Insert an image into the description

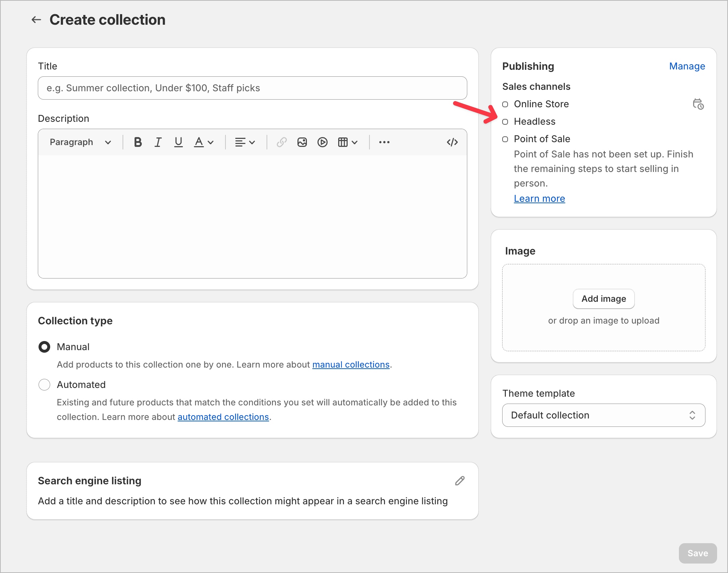click(x=302, y=142)
